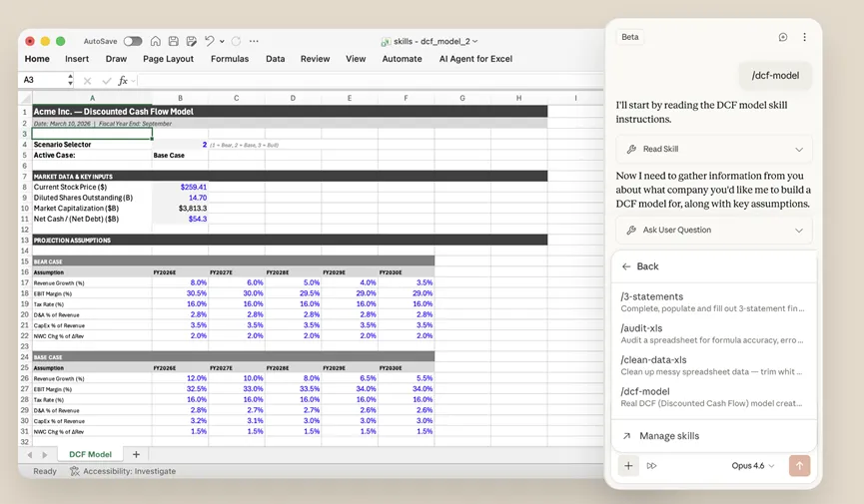Open the Data ribbon tab
Viewport: 864px width, 504px height.
tap(275, 59)
